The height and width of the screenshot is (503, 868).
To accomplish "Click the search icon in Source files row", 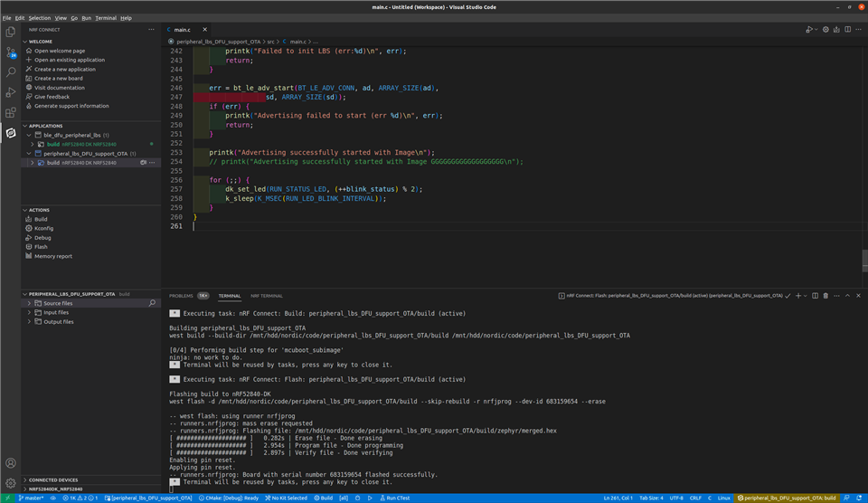I will (152, 303).
